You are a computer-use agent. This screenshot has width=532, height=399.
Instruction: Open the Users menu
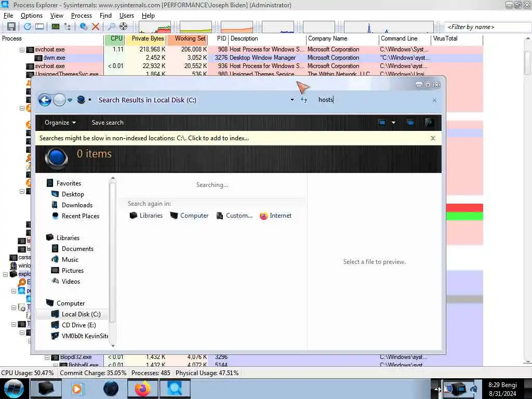[x=127, y=16]
